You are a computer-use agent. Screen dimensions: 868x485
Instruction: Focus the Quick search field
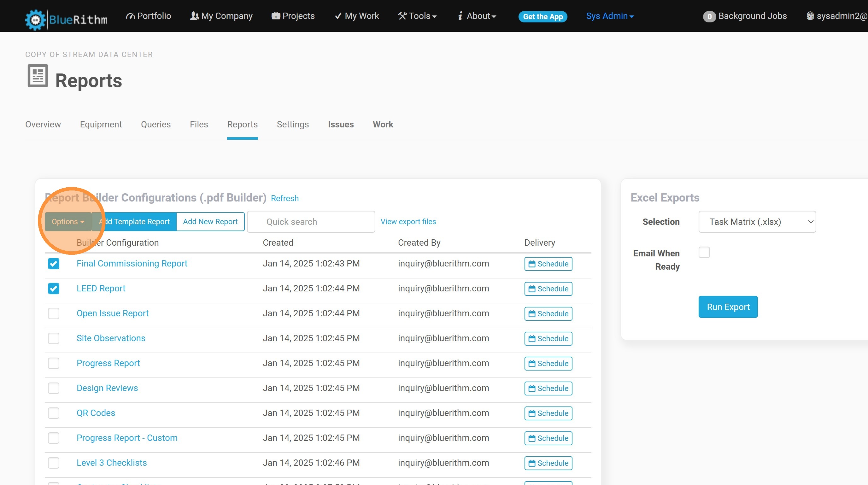click(x=311, y=222)
